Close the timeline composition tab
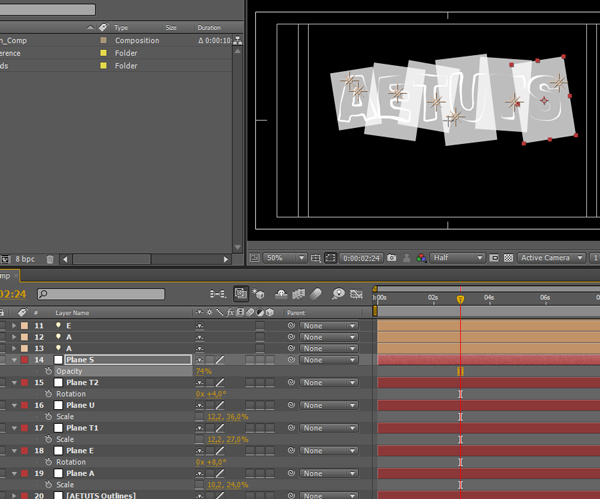The width and height of the screenshot is (600, 499). pyautogui.click(x=16, y=276)
